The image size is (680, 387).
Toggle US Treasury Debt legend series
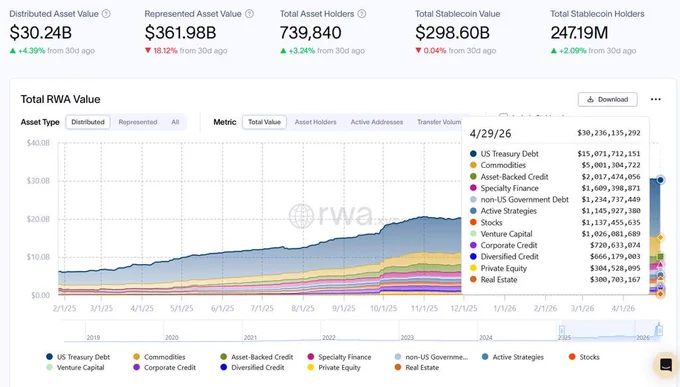[x=78, y=357]
